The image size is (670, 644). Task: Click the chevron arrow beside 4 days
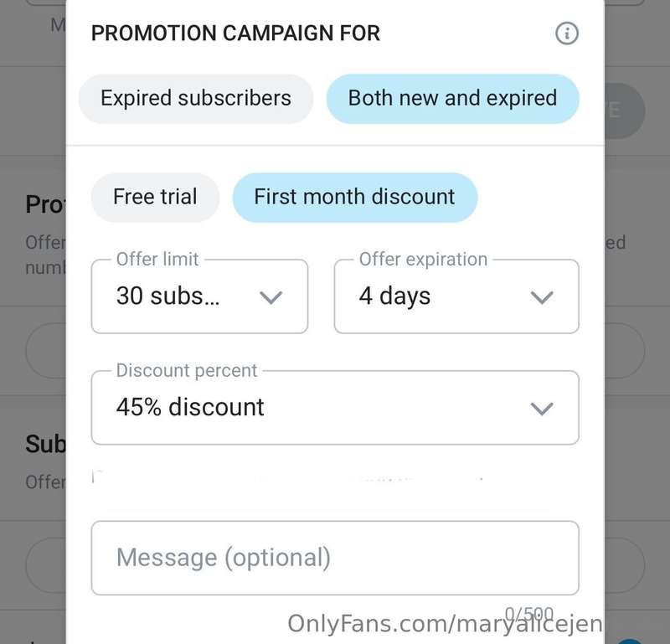click(542, 297)
